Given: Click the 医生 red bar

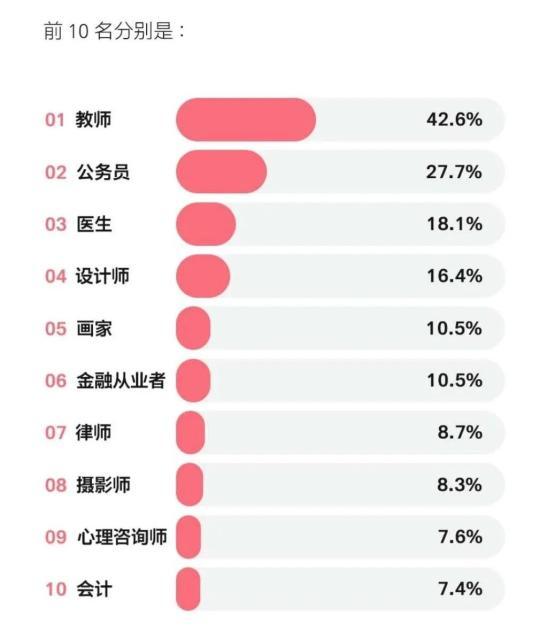Looking at the screenshot, I should [x=206, y=224].
